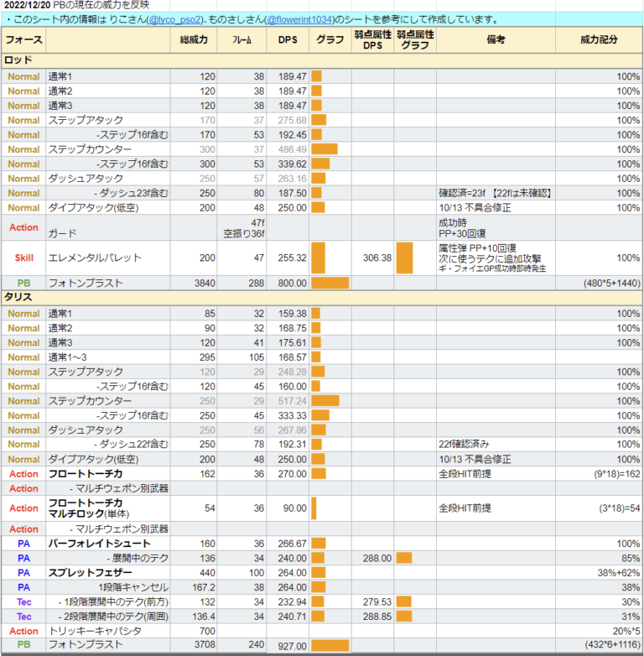Image resolution: width=644 pixels, height=656 pixels.
Task: Select DPS value 800.00
Action: [x=288, y=284]
